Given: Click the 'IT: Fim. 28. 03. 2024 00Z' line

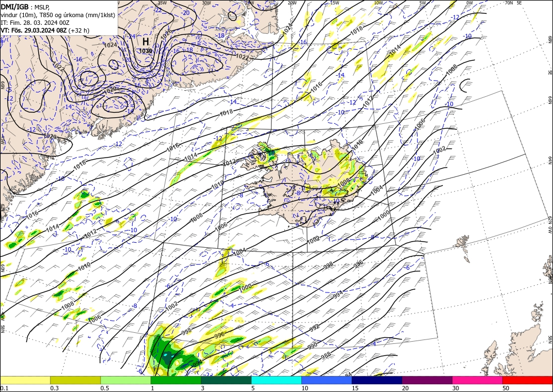Looking at the screenshot, I should pyautogui.click(x=35, y=23).
